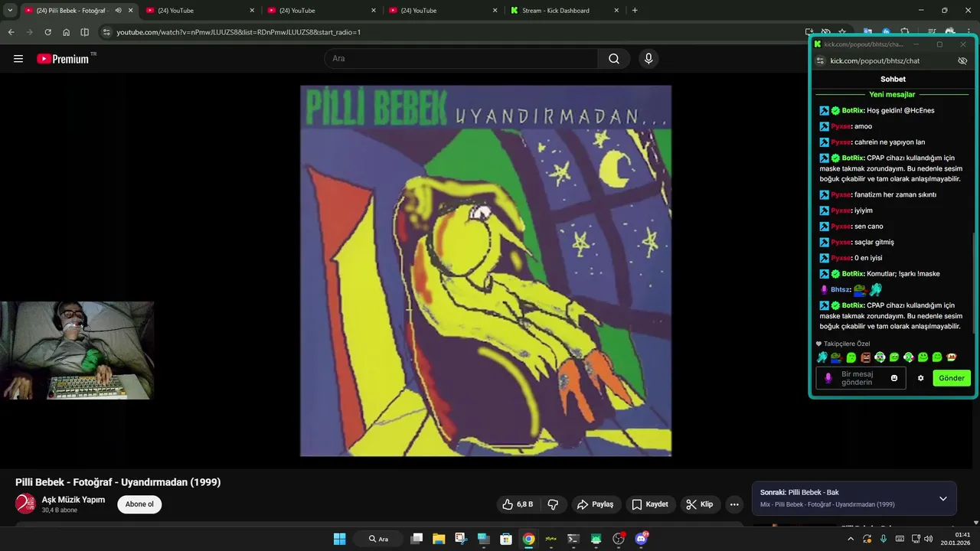Open site settings in Kick popout window
Viewport: 980px width, 551px height.
point(820,60)
